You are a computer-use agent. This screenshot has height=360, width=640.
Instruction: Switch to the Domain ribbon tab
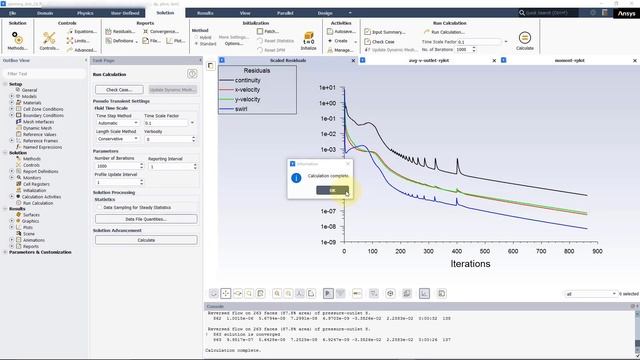(45, 13)
